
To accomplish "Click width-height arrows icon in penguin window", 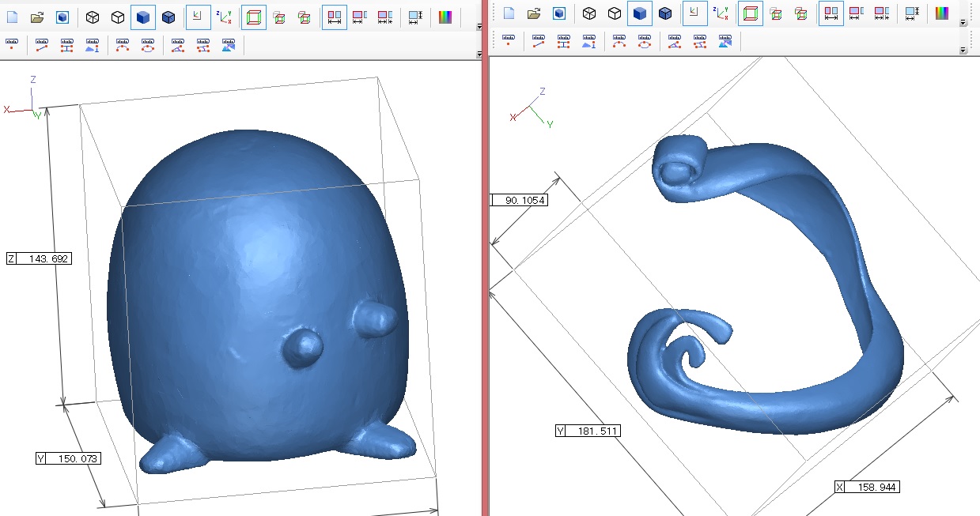I will pos(415,17).
